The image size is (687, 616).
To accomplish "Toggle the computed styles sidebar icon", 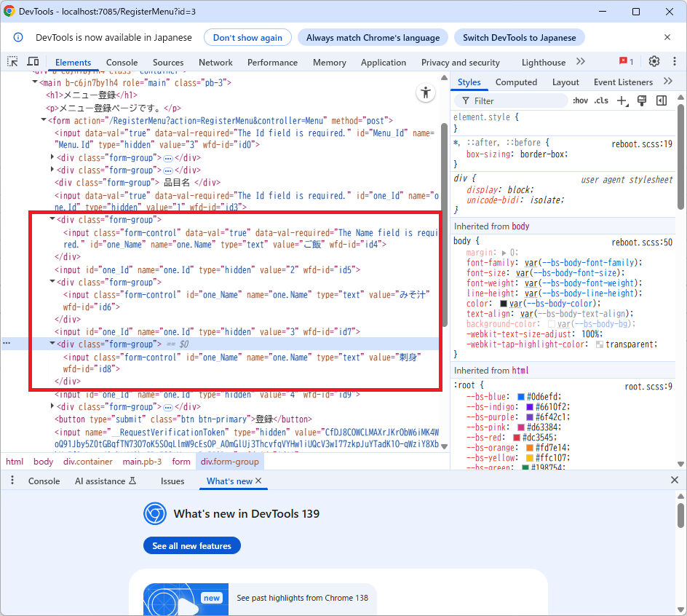I will (x=662, y=100).
